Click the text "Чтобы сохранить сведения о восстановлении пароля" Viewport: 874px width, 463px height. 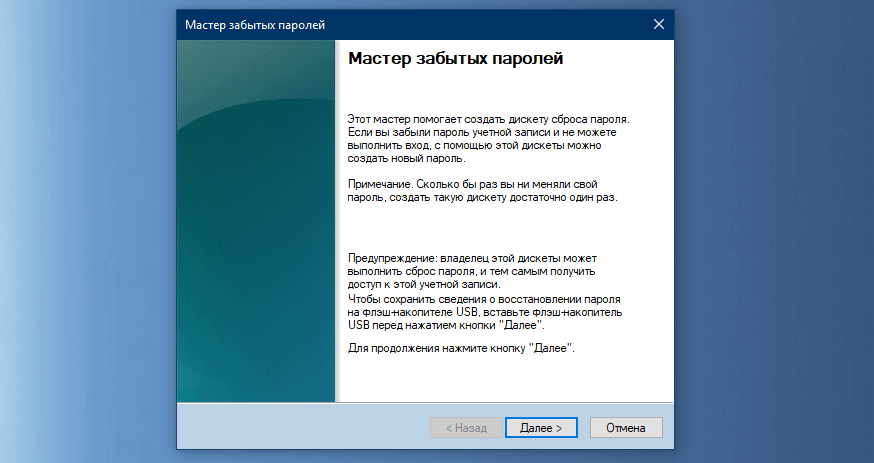click(484, 299)
